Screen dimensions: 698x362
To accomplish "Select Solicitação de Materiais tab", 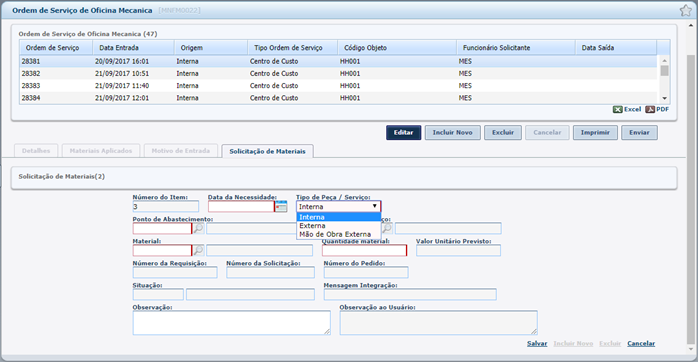I will tap(268, 151).
